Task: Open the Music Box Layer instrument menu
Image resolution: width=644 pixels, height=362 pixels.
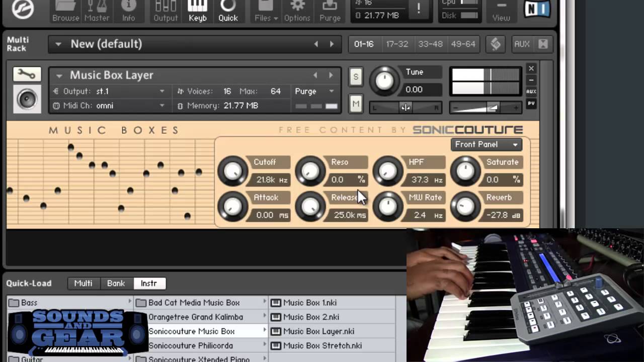Action: [x=59, y=75]
